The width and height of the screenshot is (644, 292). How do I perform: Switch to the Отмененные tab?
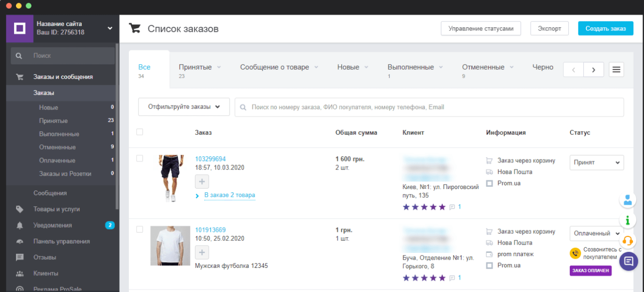[x=483, y=67]
